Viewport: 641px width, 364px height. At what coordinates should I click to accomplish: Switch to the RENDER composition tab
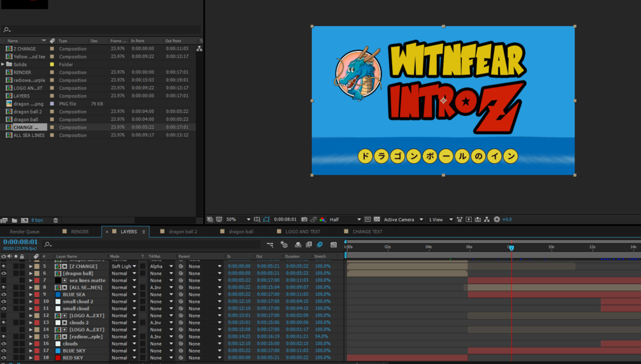pos(76,231)
